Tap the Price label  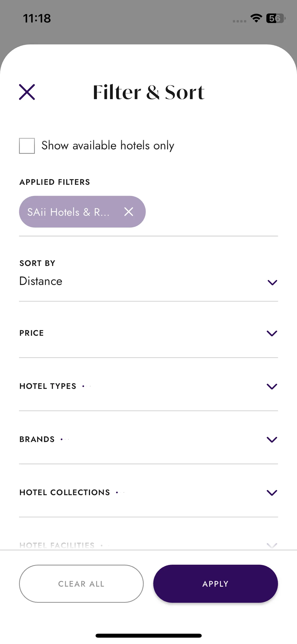32,333
